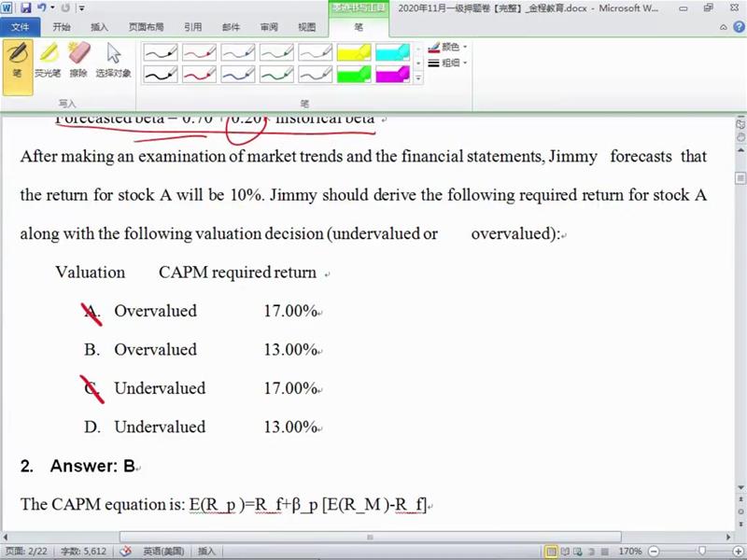Image resolution: width=747 pixels, height=560 pixels.
Task: Open the File (文件) tab
Action: pos(20,27)
